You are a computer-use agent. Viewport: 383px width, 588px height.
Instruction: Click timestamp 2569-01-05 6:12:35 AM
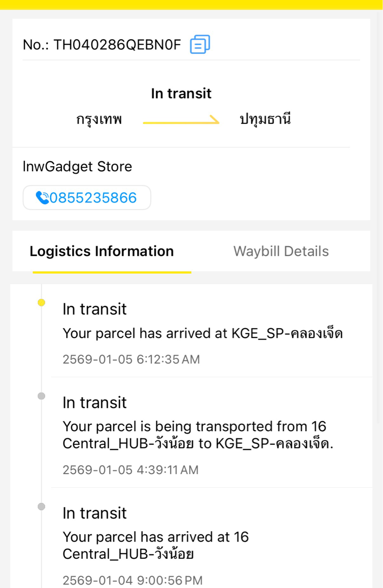coord(131,359)
